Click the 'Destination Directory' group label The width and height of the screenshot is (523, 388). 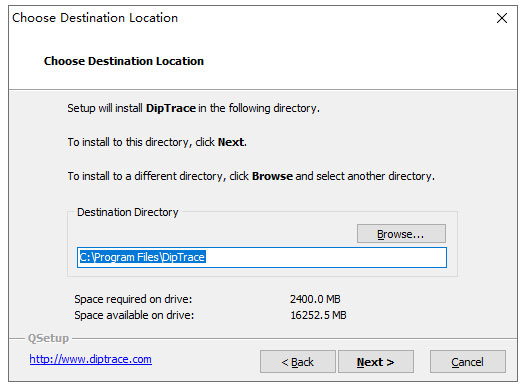point(127,212)
